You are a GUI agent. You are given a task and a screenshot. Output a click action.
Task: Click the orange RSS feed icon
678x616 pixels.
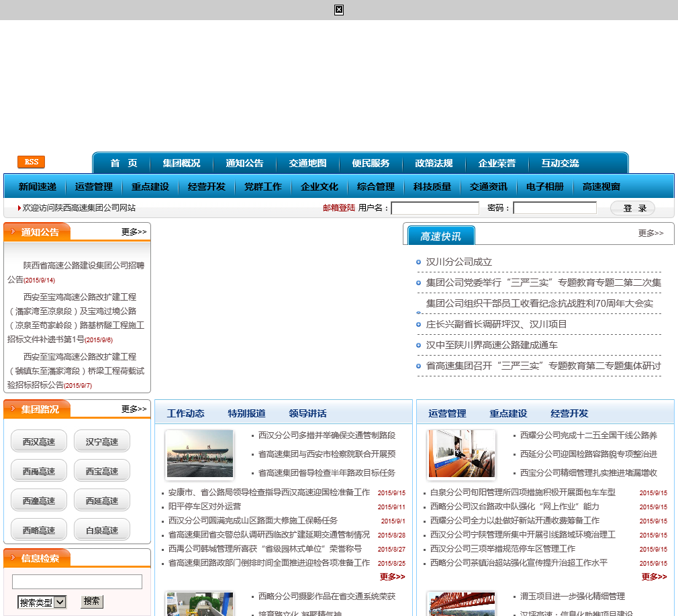coord(31,162)
